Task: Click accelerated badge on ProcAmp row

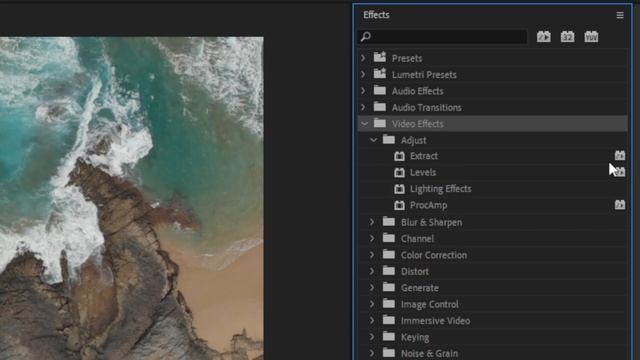Action: pyautogui.click(x=620, y=204)
